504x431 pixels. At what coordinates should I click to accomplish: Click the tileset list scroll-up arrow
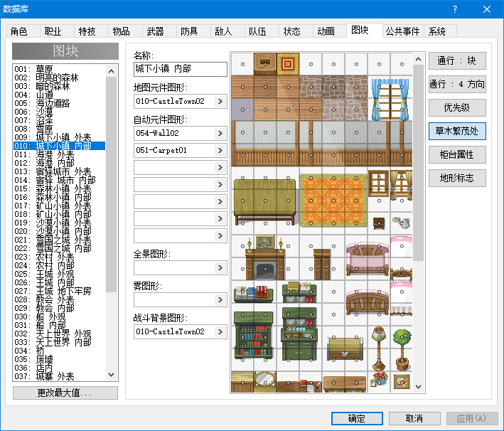(111, 71)
